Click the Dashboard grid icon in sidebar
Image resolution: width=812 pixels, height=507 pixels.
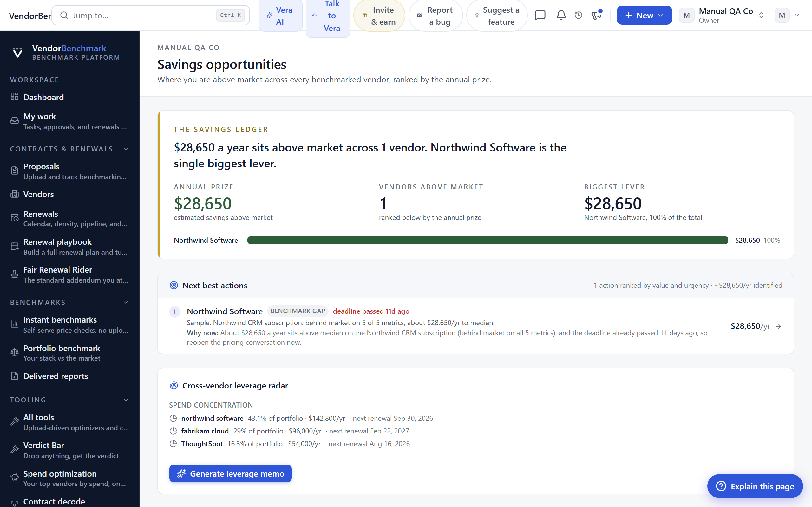pyautogui.click(x=14, y=97)
